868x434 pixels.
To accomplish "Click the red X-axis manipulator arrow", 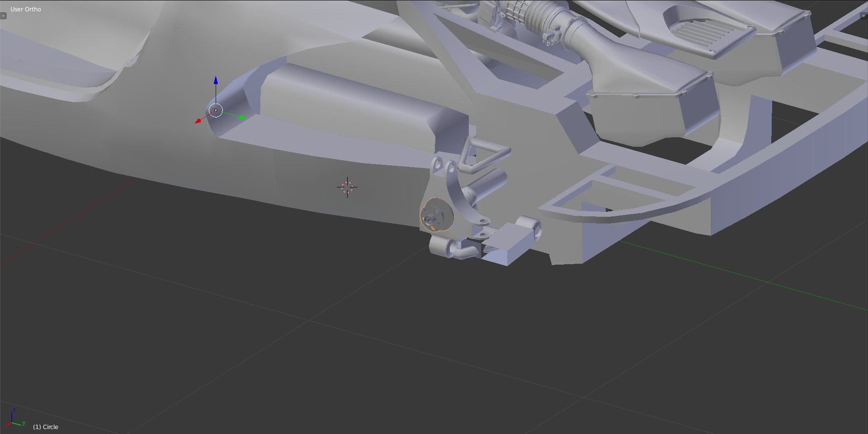I will [x=198, y=121].
